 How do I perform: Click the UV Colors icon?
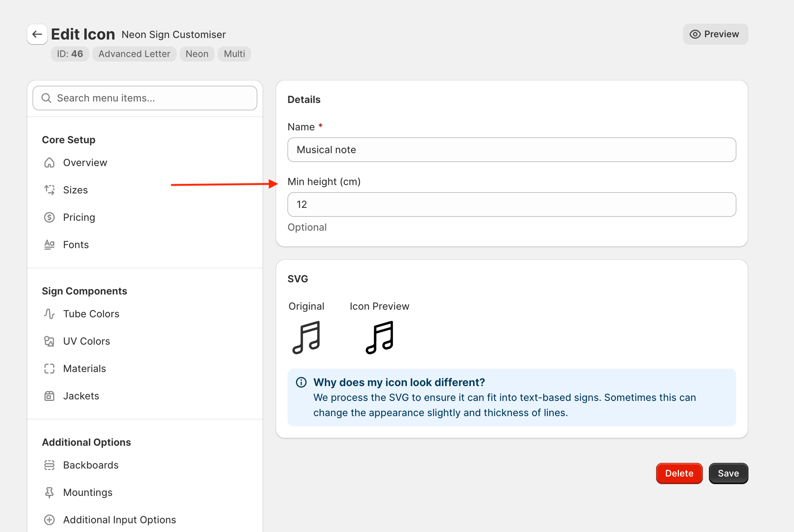(x=49, y=341)
